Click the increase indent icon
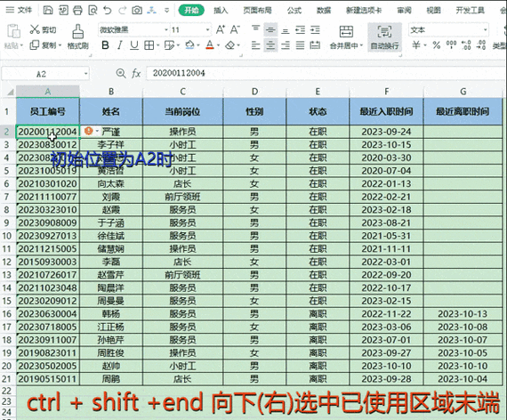 point(315,29)
